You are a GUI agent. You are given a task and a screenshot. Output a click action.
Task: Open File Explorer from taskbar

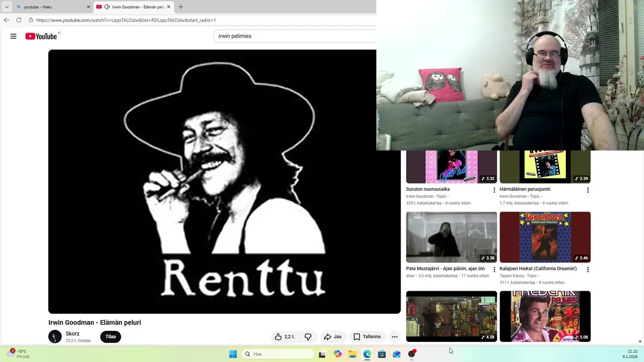pos(352,354)
